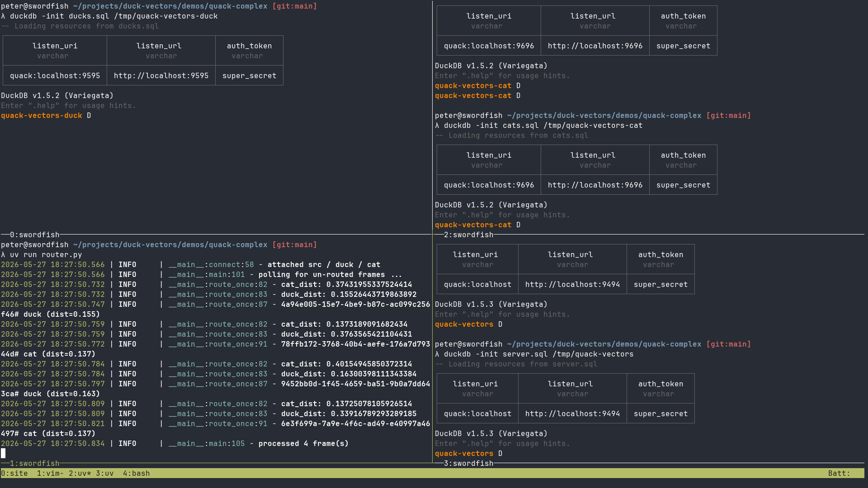Click the timestamp 2026-05-27 18:27:50.772
The width and height of the screenshot is (868, 488).
[x=53, y=344]
